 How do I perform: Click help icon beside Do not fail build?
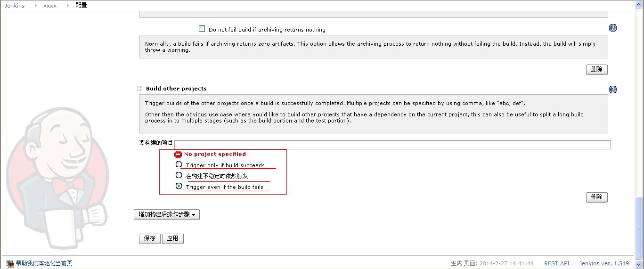pos(612,28)
